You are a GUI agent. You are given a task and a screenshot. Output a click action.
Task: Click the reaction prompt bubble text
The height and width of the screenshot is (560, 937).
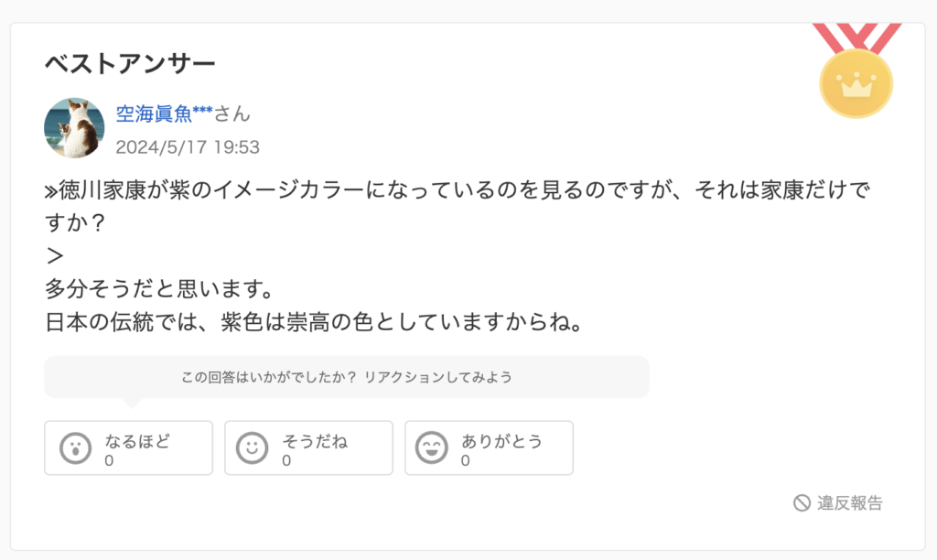347,377
